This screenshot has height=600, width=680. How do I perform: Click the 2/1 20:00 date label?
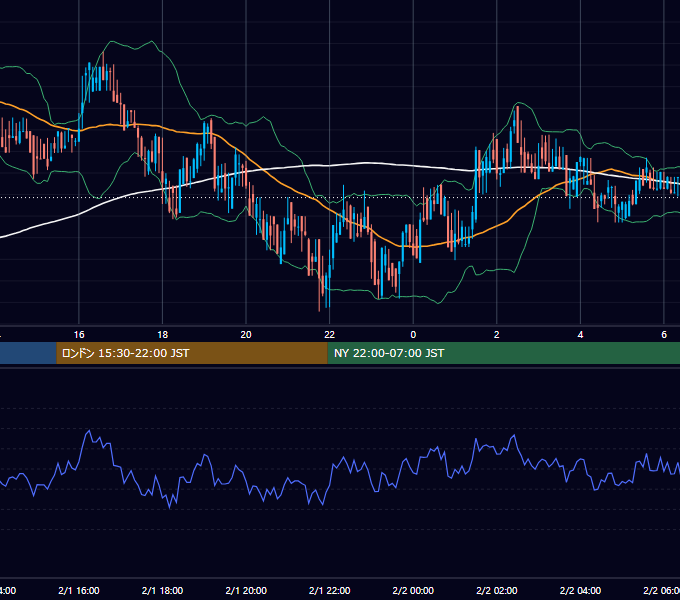[x=246, y=590]
